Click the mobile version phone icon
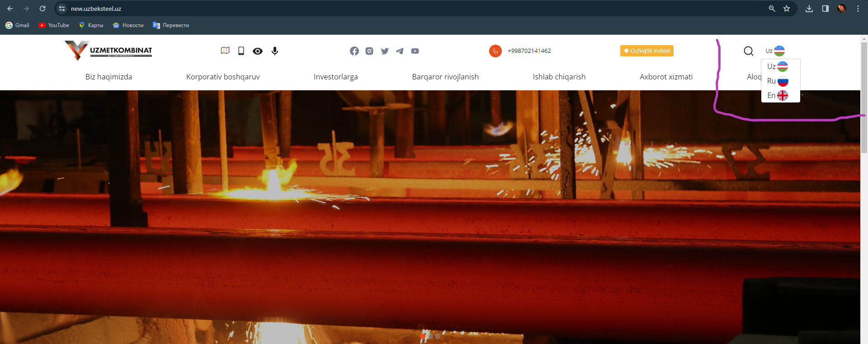The height and width of the screenshot is (344, 868). 241,51
